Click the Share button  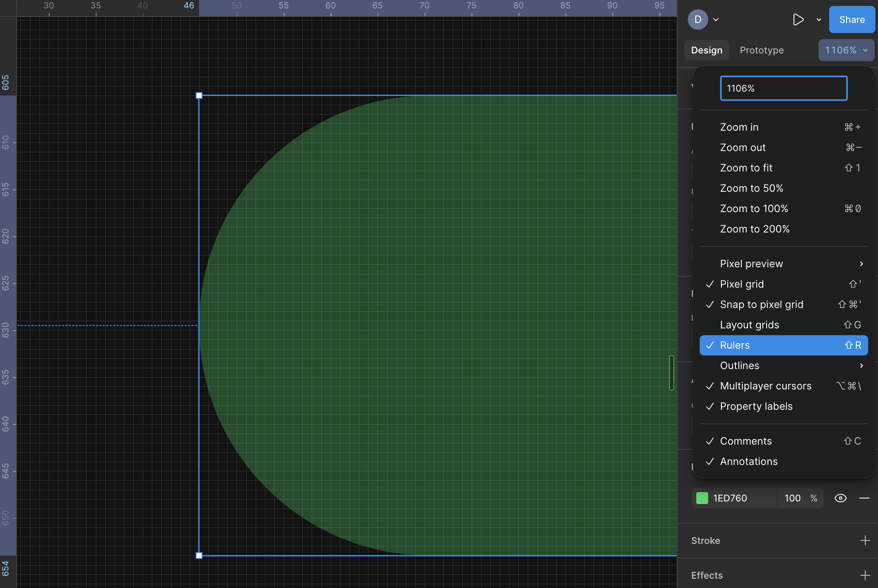point(852,20)
